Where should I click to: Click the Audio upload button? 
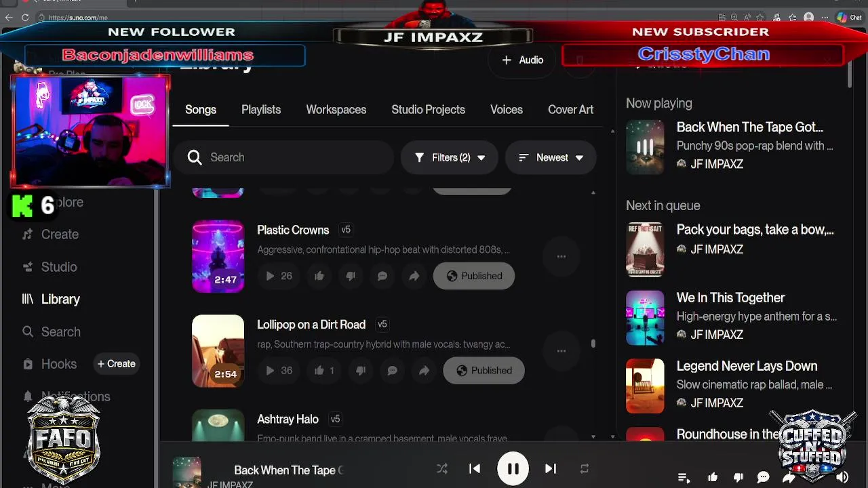pyautogui.click(x=522, y=60)
